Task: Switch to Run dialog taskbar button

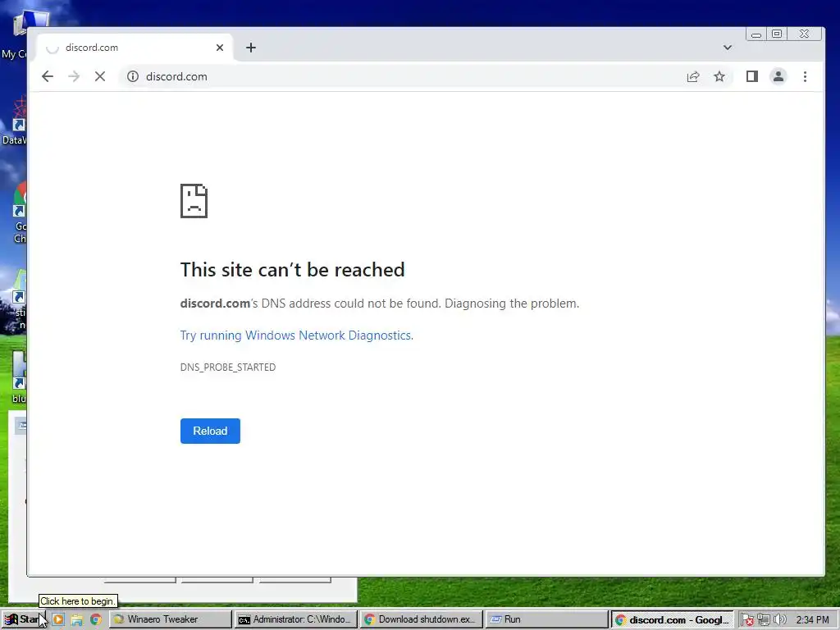Action: (547, 620)
